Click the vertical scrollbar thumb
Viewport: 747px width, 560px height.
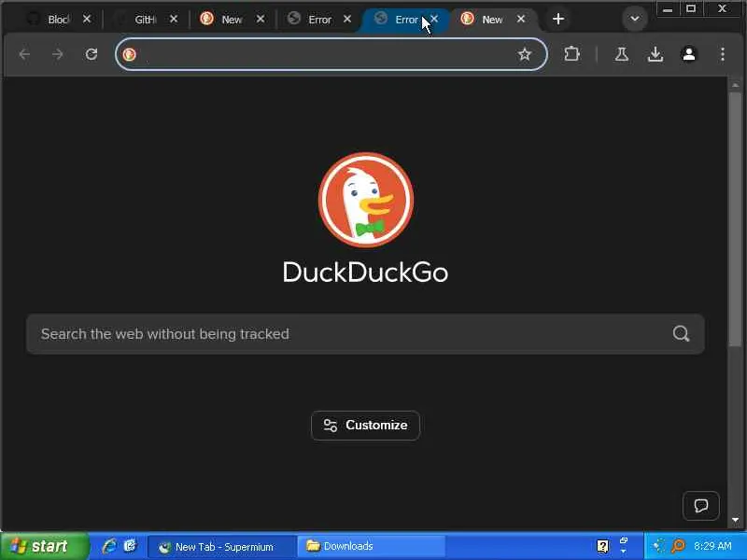click(x=735, y=219)
